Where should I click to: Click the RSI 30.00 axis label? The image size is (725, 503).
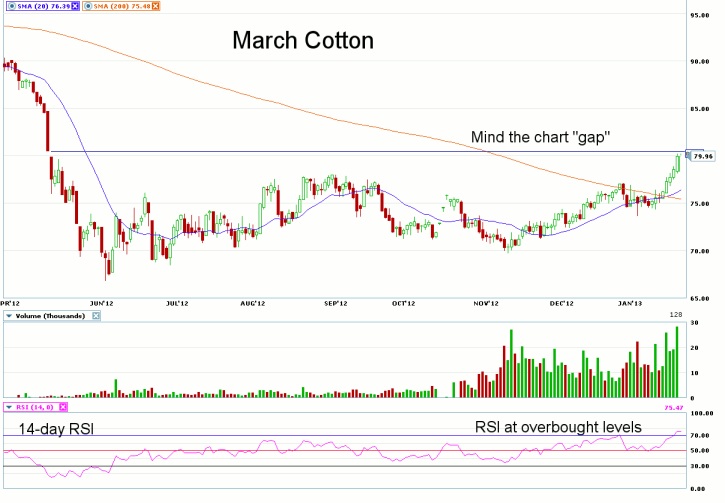click(700, 466)
